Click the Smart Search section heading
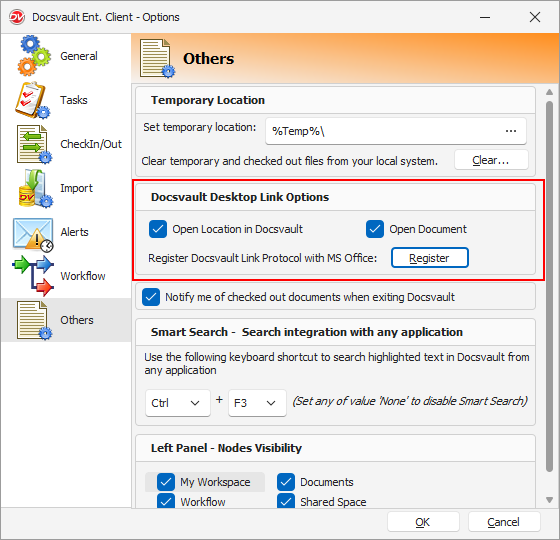The image size is (560, 540). pyautogui.click(x=307, y=332)
